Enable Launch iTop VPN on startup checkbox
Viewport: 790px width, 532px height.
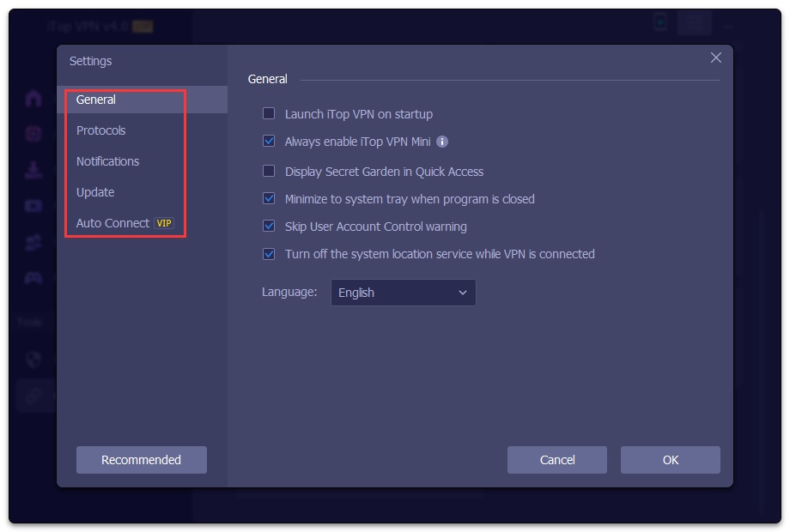(x=269, y=114)
